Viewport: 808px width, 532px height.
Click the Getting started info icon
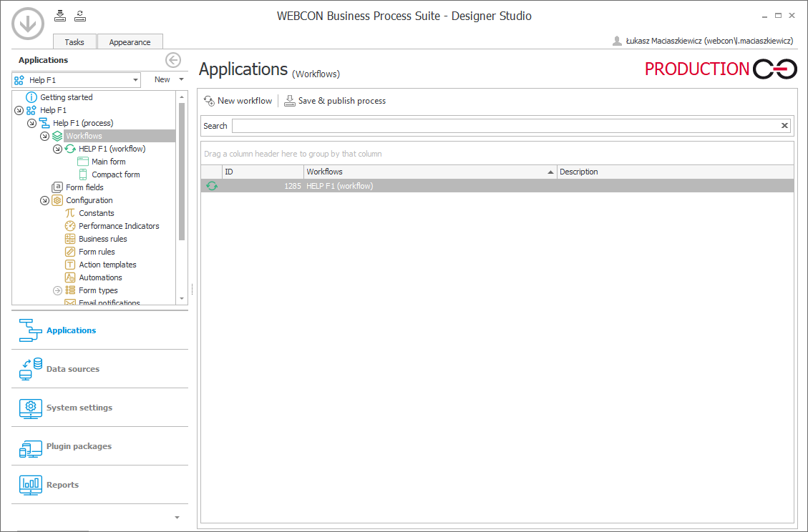pos(31,97)
